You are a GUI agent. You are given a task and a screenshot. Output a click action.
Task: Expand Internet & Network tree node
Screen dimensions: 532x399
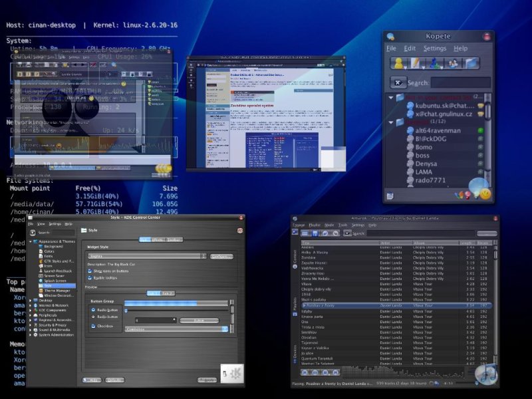tap(31, 305)
